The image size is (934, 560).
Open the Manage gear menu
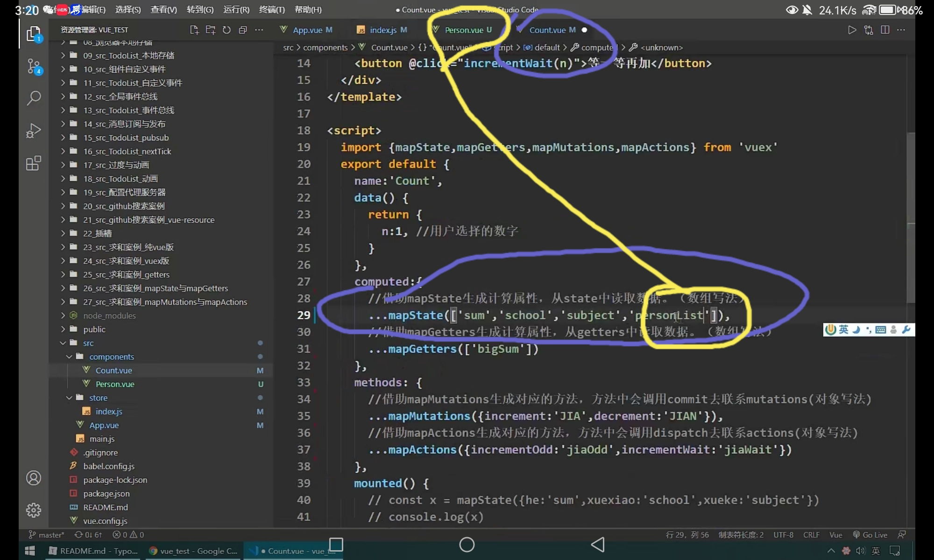[x=34, y=510]
